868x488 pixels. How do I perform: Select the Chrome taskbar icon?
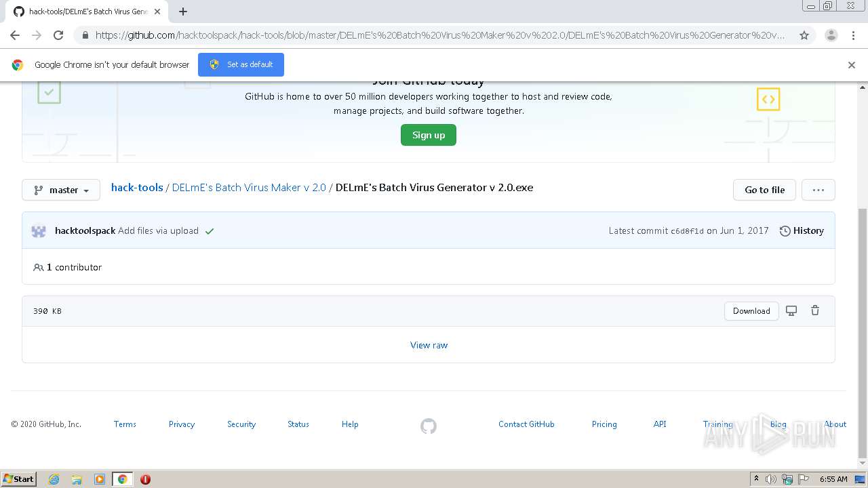pyautogui.click(x=122, y=479)
